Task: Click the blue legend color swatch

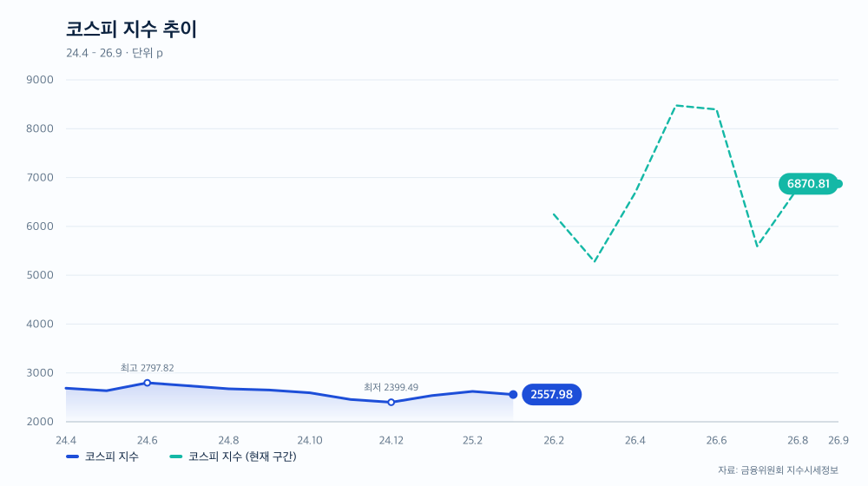Action: point(73,456)
